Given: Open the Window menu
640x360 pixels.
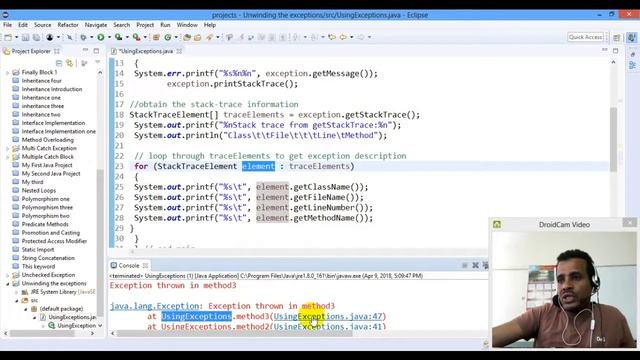Looking at the screenshot, I should 187,25.
